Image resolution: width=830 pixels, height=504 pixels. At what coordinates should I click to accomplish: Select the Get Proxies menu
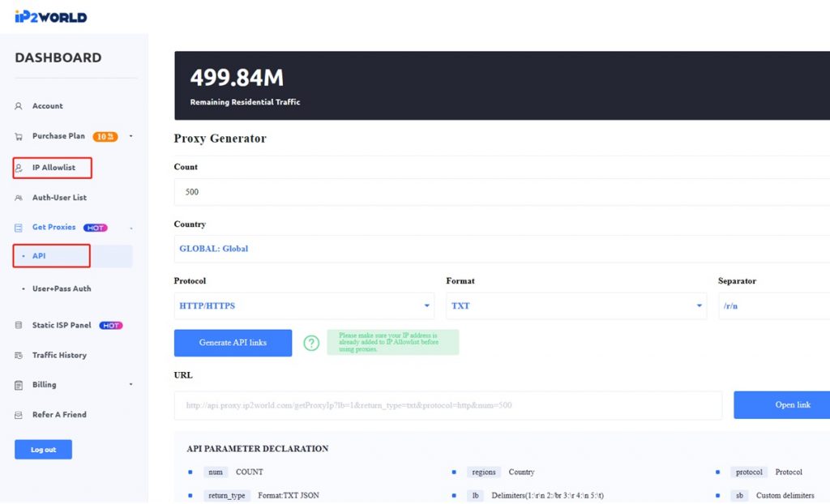click(54, 227)
